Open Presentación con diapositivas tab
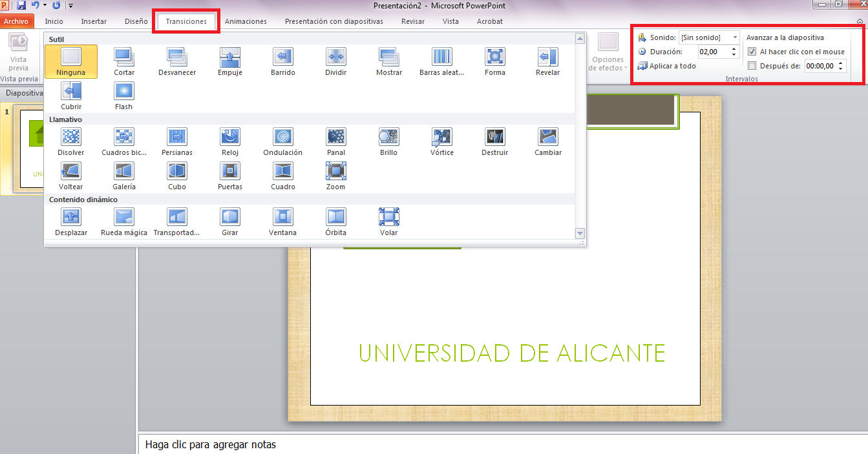 tap(334, 21)
